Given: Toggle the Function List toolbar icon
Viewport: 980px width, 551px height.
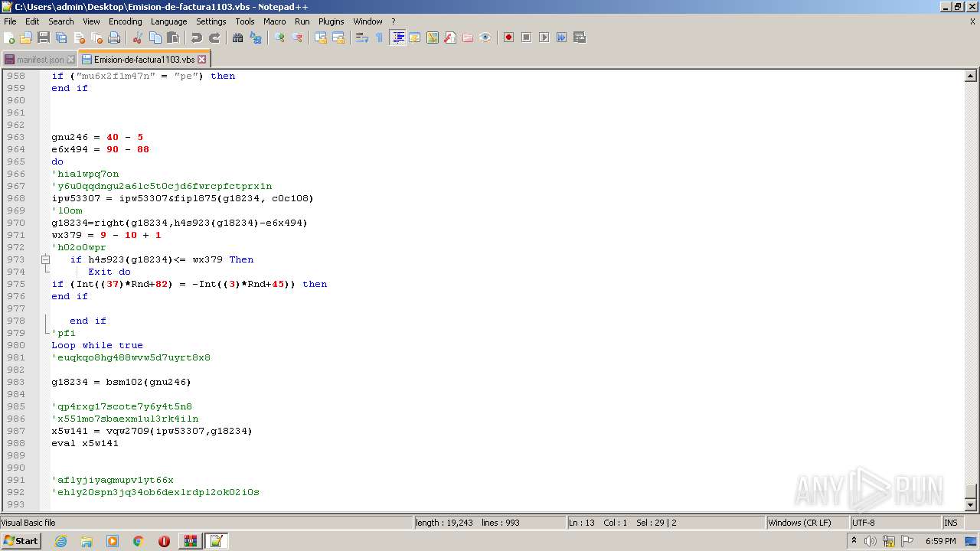Looking at the screenshot, I should tap(450, 37).
